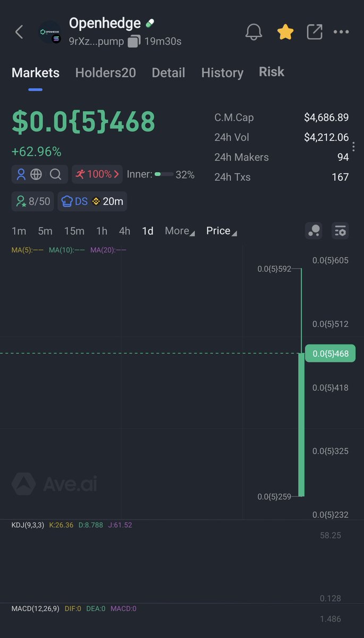
Task: Open the Price dropdown
Action: (222, 231)
